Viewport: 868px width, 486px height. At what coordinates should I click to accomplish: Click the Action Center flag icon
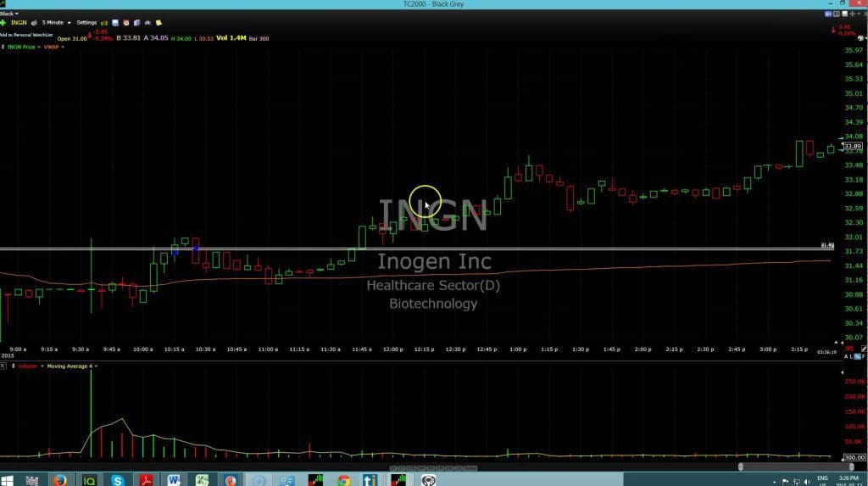786,481
